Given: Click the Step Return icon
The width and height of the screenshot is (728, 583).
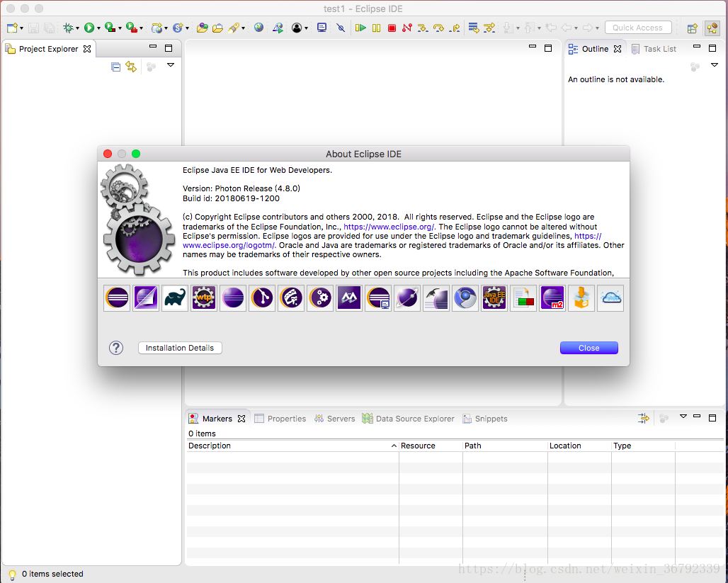Looking at the screenshot, I should tap(455, 28).
